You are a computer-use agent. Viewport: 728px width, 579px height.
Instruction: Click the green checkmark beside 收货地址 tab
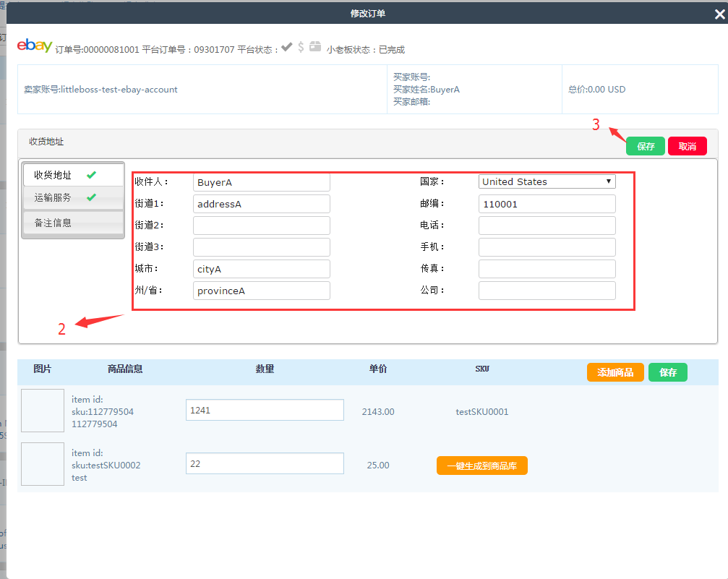coord(91,175)
